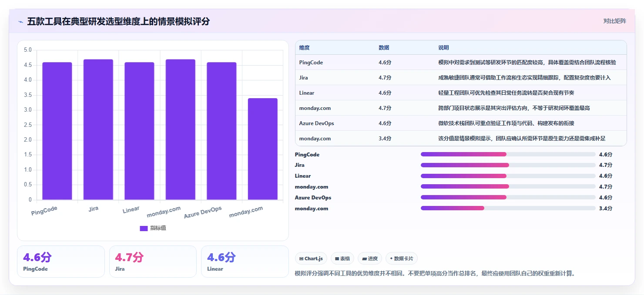This screenshot has width=644, height=295.
Task: Click the Jira name cell in the table
Action: 303,78
